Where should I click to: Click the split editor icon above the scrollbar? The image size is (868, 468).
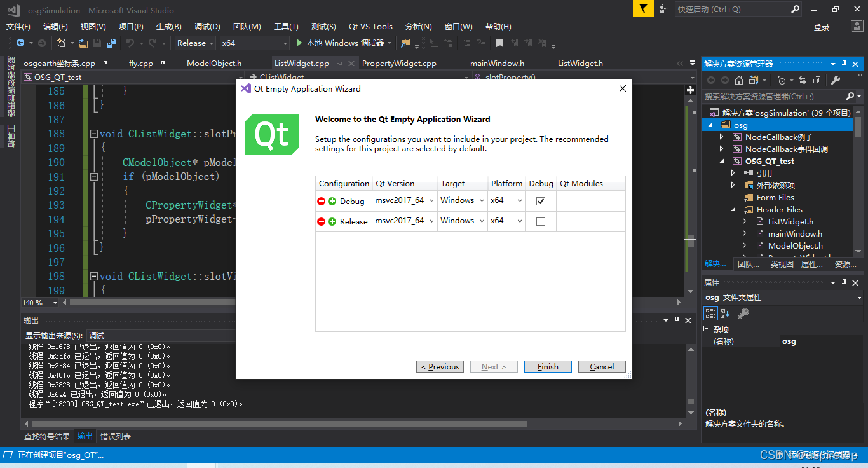click(x=691, y=91)
